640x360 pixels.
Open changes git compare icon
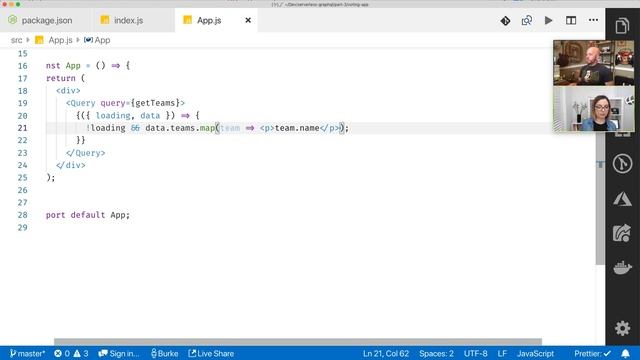click(505, 20)
